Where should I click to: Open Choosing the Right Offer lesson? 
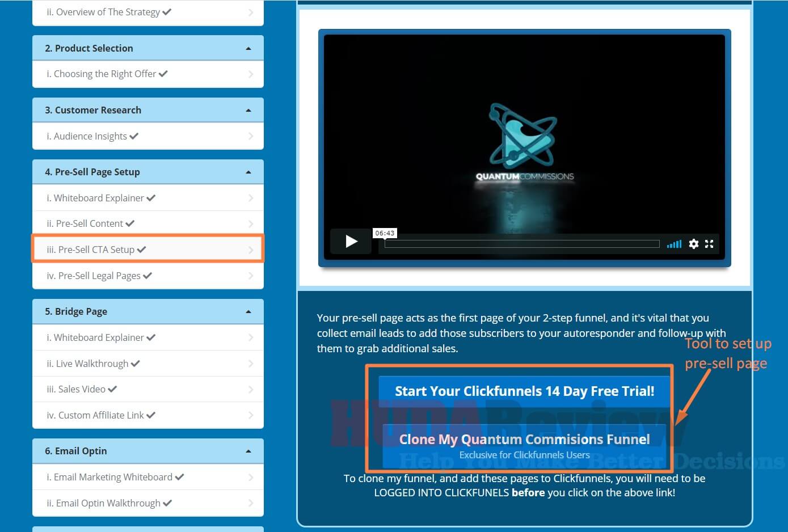tap(148, 74)
